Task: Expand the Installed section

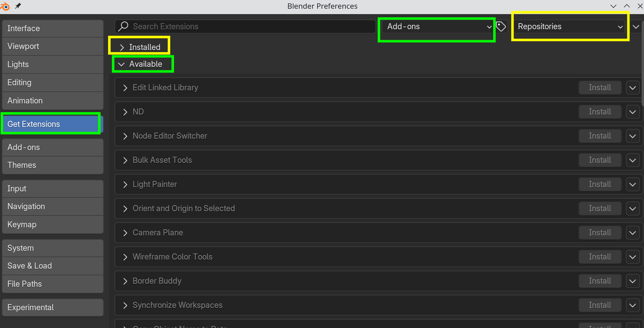Action: tap(140, 47)
